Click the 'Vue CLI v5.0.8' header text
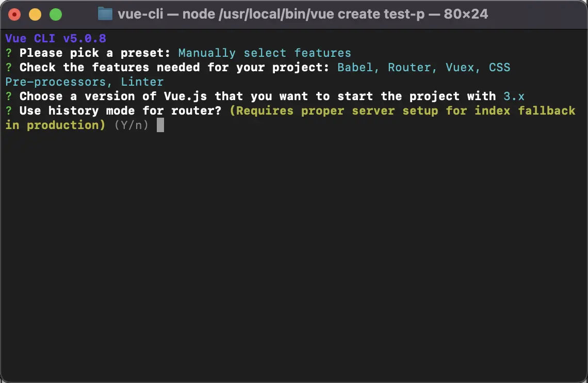The height and width of the screenshot is (383, 588). [56, 39]
